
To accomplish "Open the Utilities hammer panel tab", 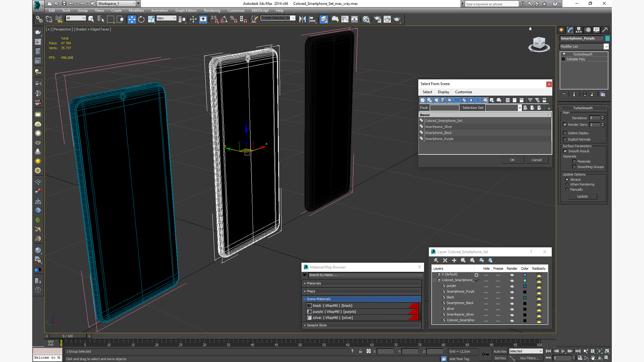I will pos(605,30).
